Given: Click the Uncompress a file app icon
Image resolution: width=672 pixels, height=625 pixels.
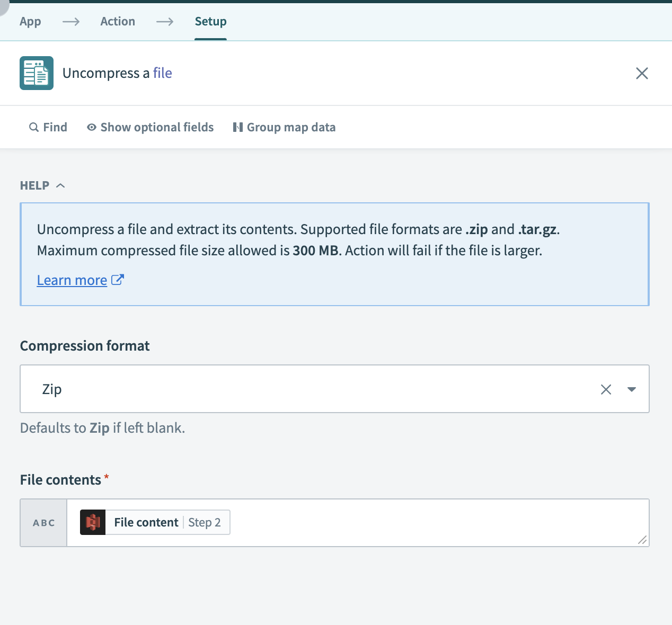Looking at the screenshot, I should pyautogui.click(x=36, y=73).
